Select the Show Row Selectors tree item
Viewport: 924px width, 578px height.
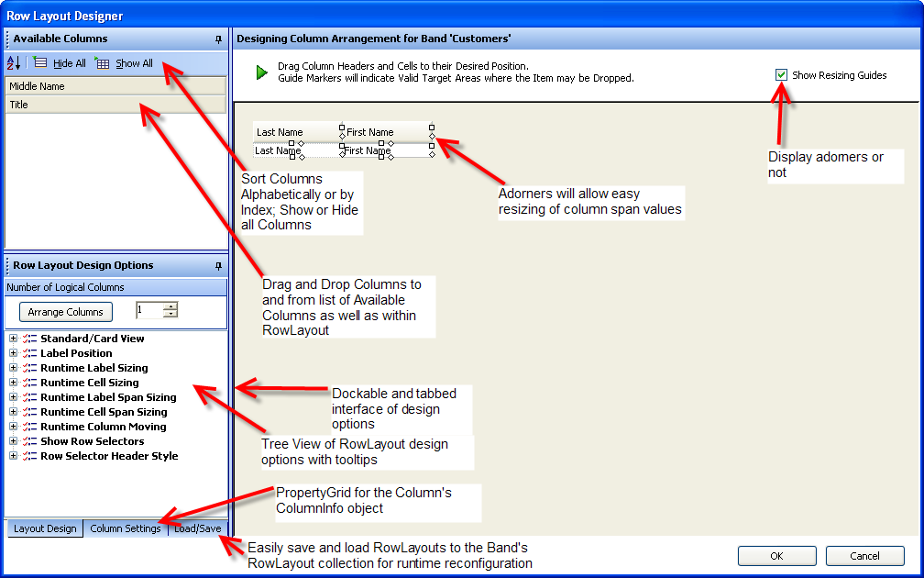(92, 441)
